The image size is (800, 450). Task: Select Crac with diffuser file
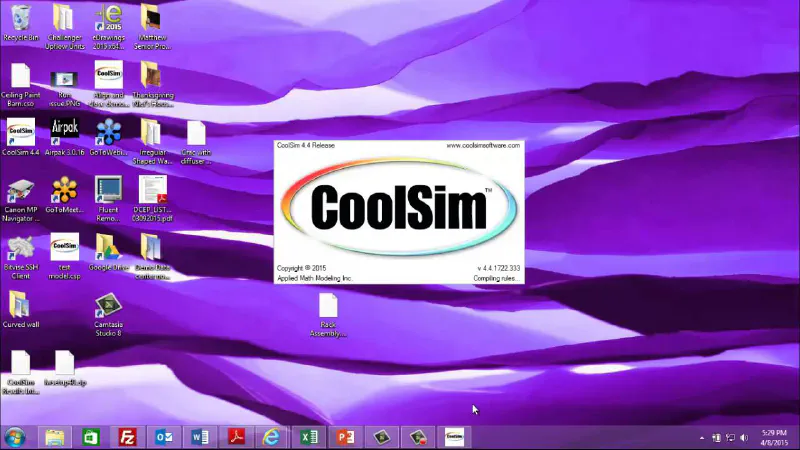(196, 143)
